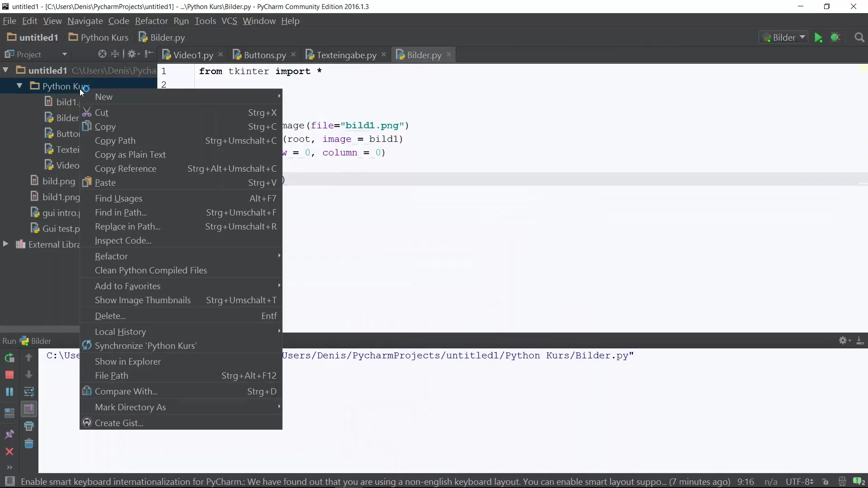Screen dimensions: 868x488
Task: Rerun Bilder in Run panel
Action: [9, 358]
